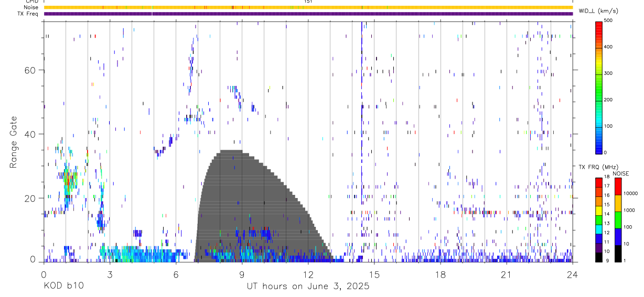Click the UT hours on June 3, 2025 label

[x=308, y=287]
